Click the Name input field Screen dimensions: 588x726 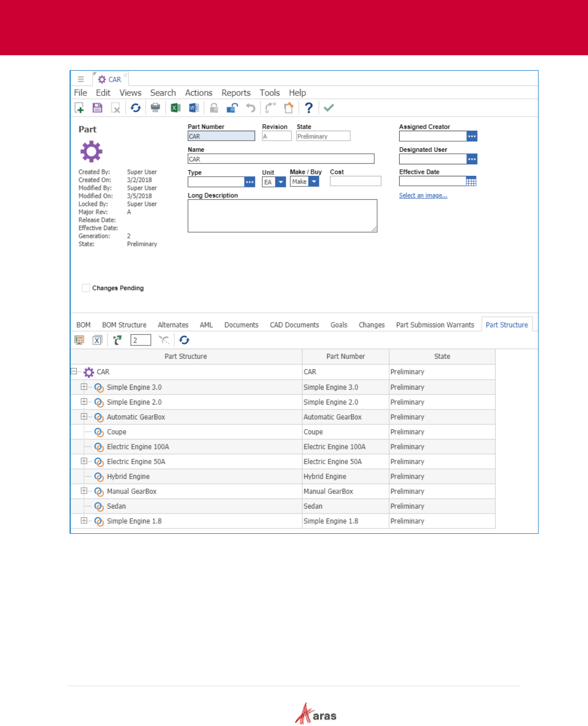[281, 159]
